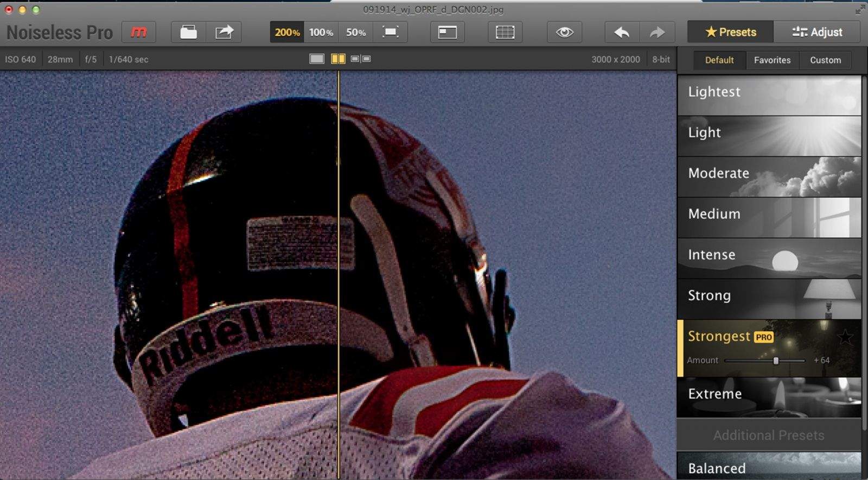
Task: Set zoom level to 100%
Action: [321, 32]
